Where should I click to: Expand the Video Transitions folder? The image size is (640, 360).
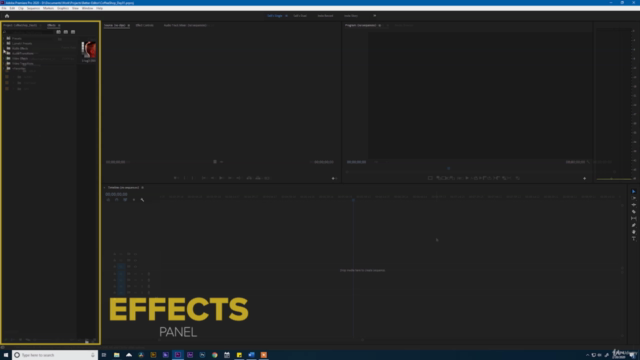coord(4,64)
